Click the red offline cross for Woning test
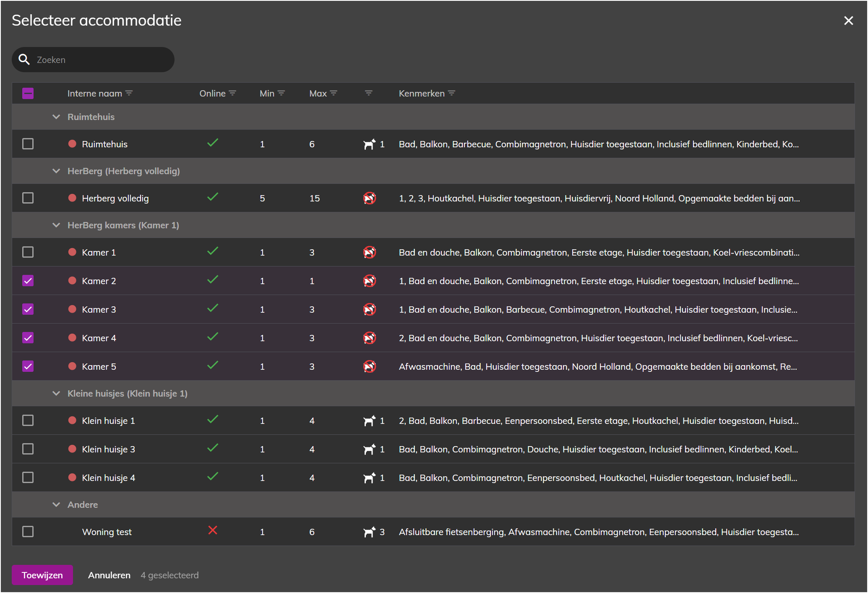The height and width of the screenshot is (593, 868). point(213,530)
